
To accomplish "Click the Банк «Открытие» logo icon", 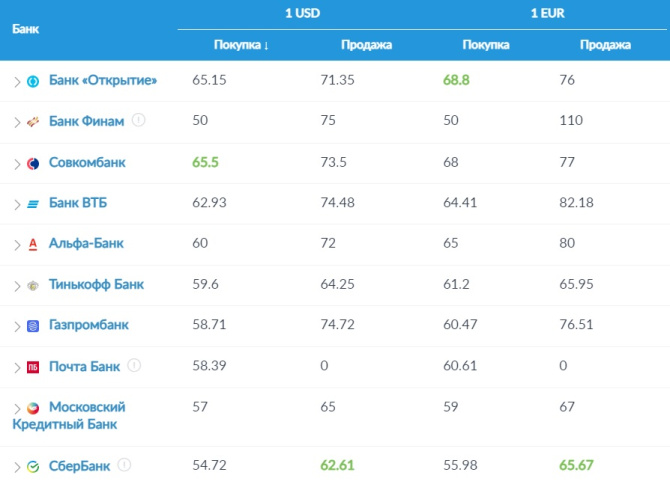I will [33, 81].
